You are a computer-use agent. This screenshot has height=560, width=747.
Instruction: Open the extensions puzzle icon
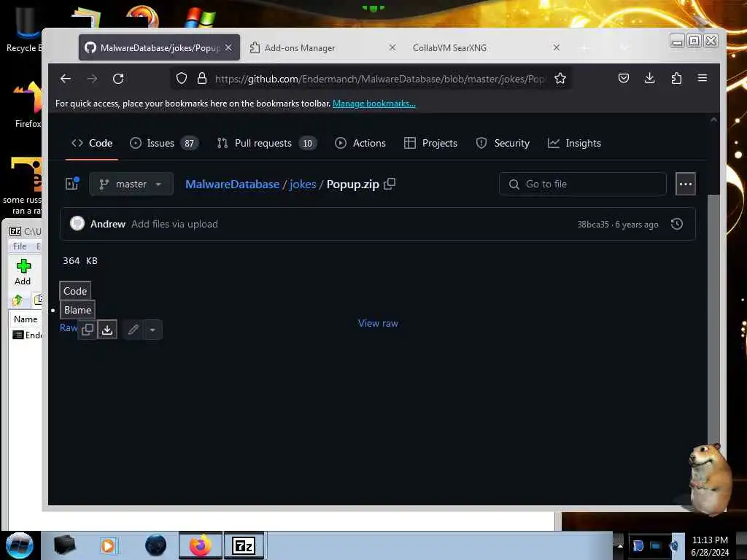point(676,78)
